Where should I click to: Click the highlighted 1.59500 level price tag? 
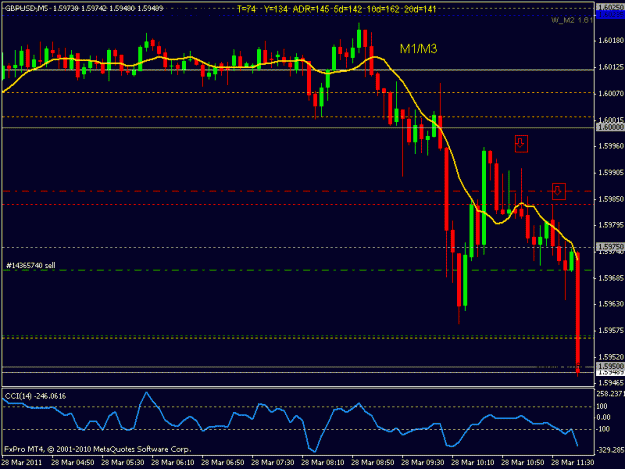[610, 366]
